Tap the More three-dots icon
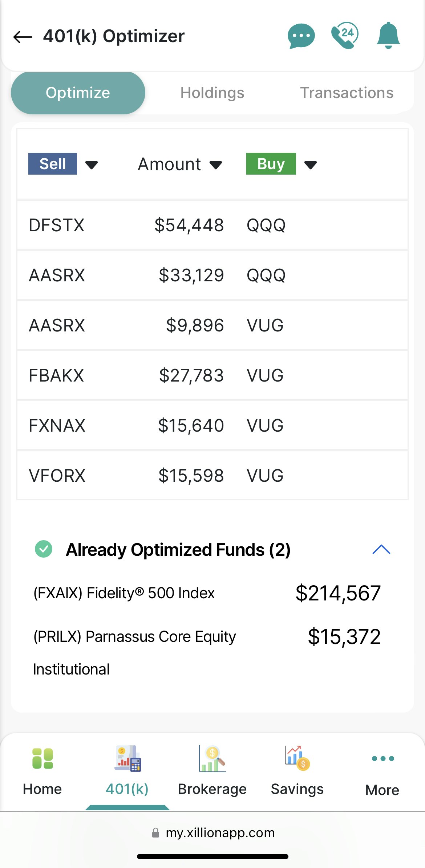 point(383,758)
